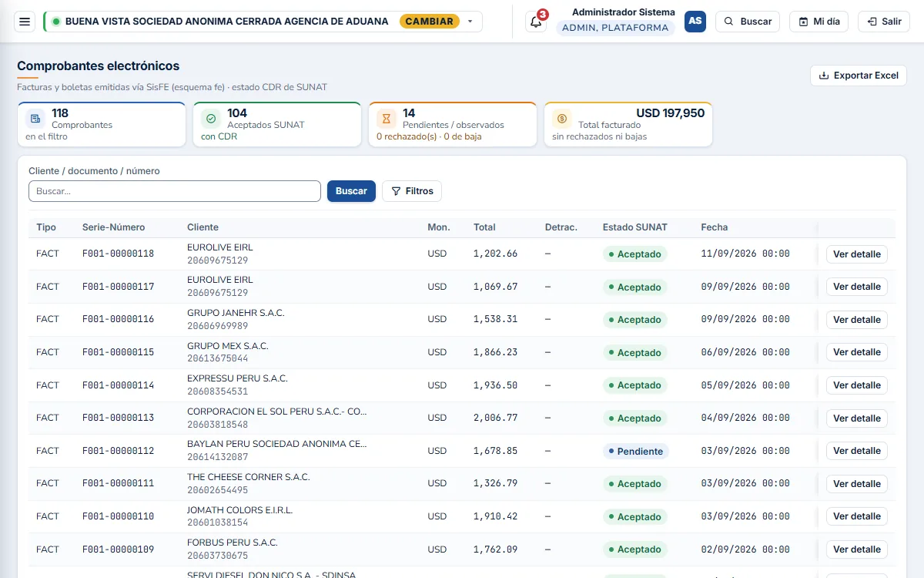View details of invoice F001-00000113
Screen dimensions: 924x578
857,418
